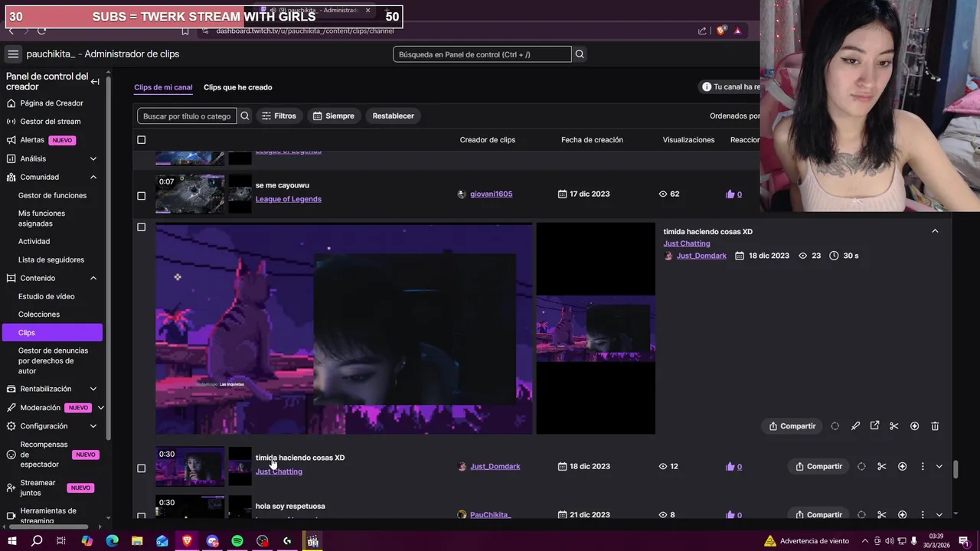Open Brave Shields lion icon

click(x=720, y=31)
